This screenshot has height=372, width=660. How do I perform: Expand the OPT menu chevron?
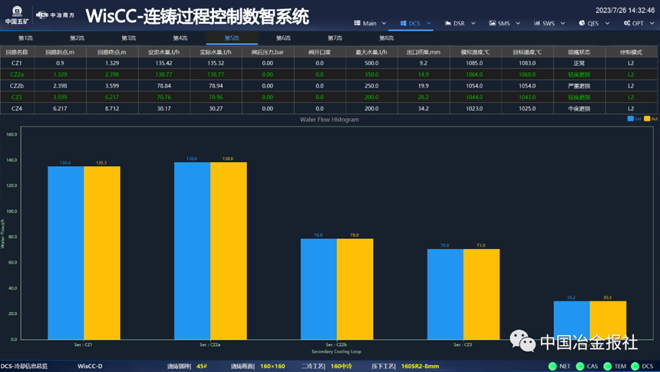(x=652, y=24)
